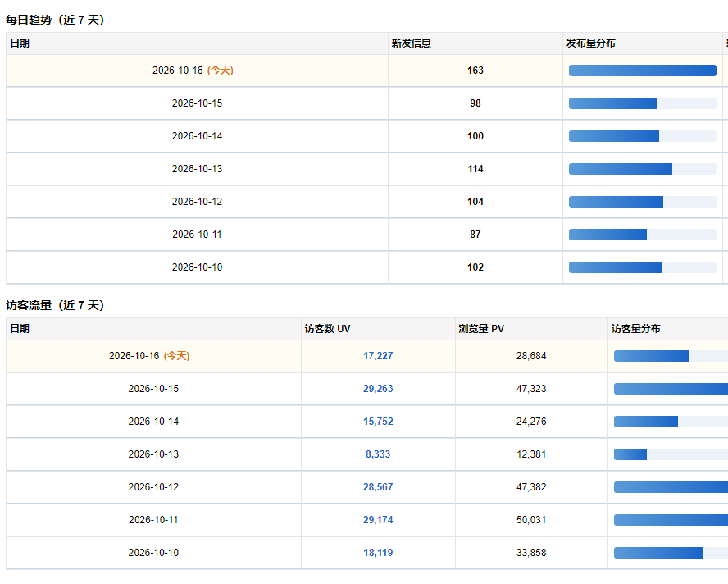Click the new-posts value 100
This screenshot has width=728, height=584.
(x=475, y=136)
